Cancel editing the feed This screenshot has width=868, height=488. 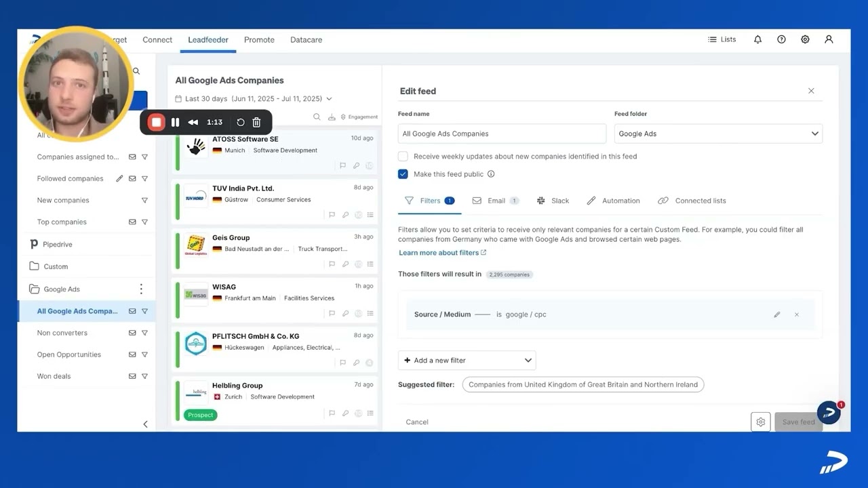[x=417, y=422]
